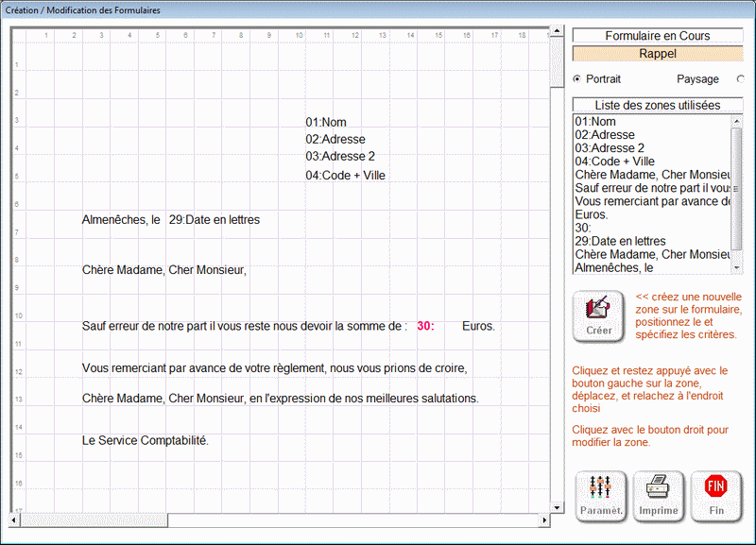
Task: Click the 'Euros.' zone on the form
Action: (x=478, y=326)
